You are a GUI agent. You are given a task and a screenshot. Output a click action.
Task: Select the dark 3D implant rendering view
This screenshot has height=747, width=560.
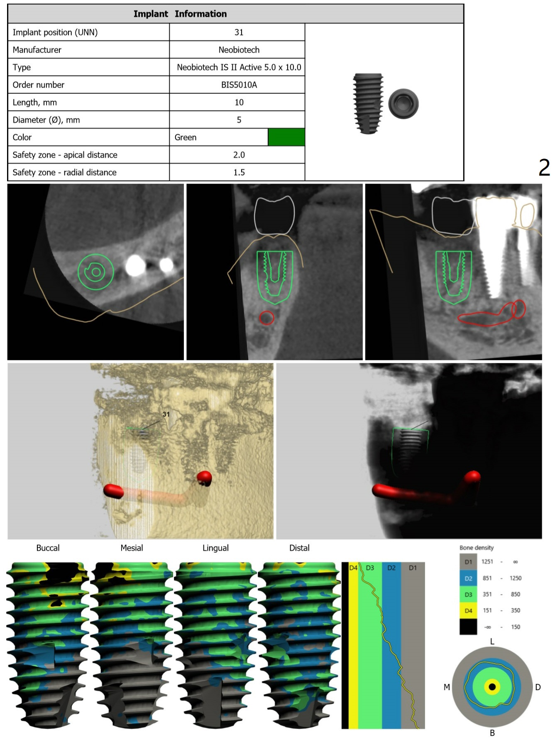(409, 451)
